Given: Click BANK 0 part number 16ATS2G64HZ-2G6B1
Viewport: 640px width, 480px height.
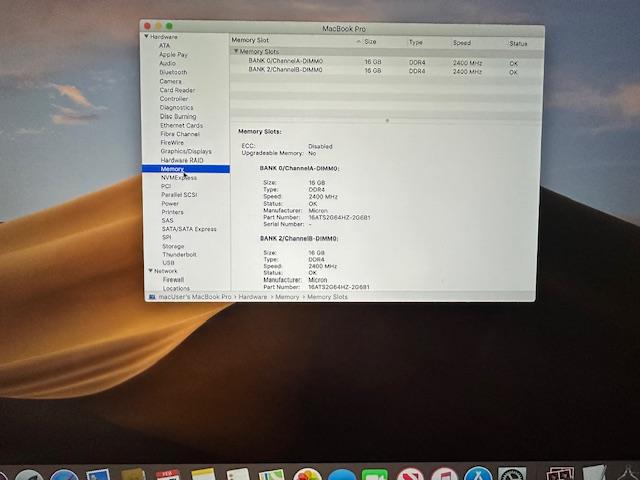Looking at the screenshot, I should pos(340,218).
